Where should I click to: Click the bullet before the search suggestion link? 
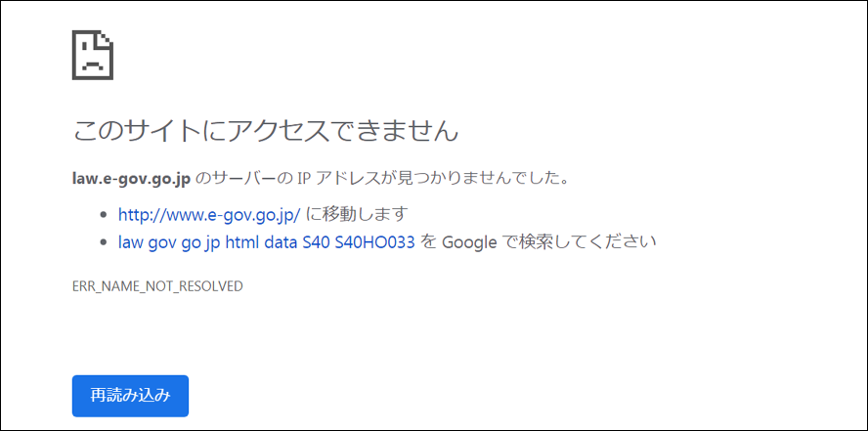pyautogui.click(x=103, y=243)
